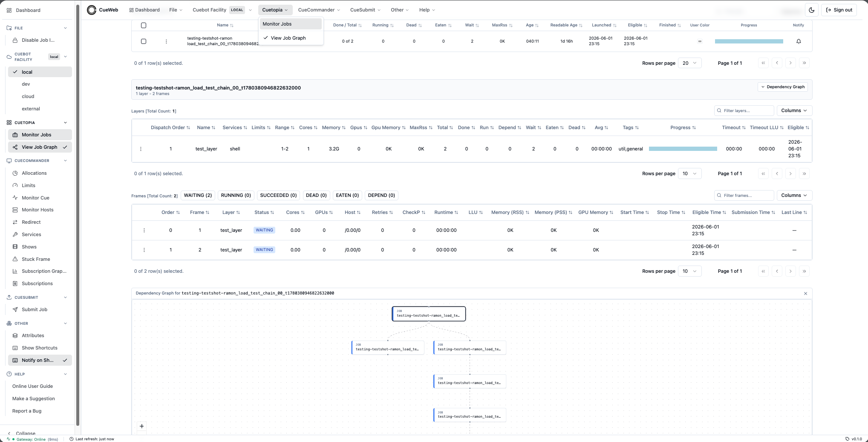Open Subscriptions in sidebar
Screen dimensions: 868x442
tap(39, 283)
